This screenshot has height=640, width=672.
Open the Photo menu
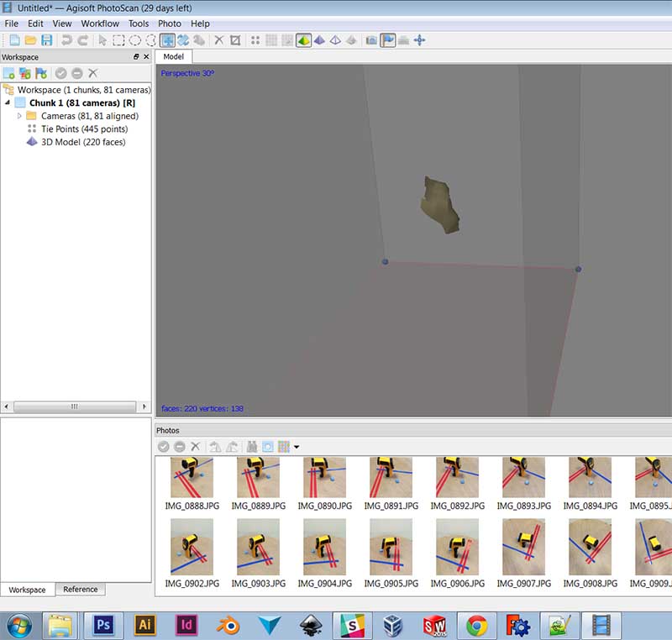[170, 24]
